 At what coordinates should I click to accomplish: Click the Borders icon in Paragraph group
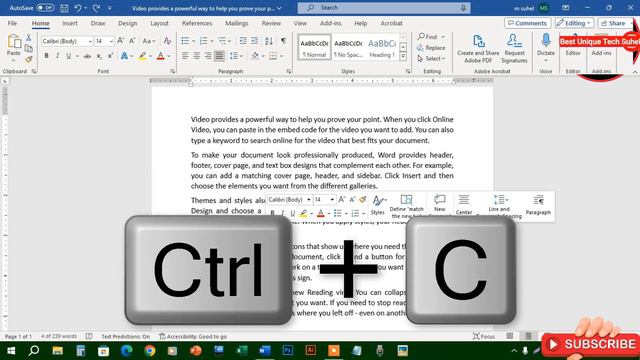click(x=273, y=56)
